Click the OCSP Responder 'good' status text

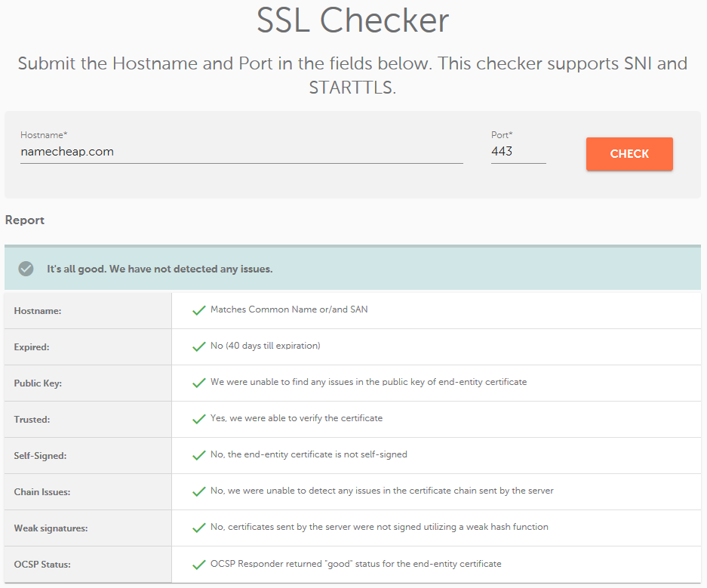[355, 564]
